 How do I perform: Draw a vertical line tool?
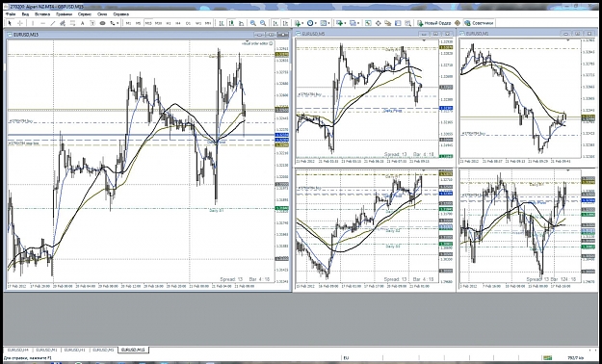click(33, 23)
